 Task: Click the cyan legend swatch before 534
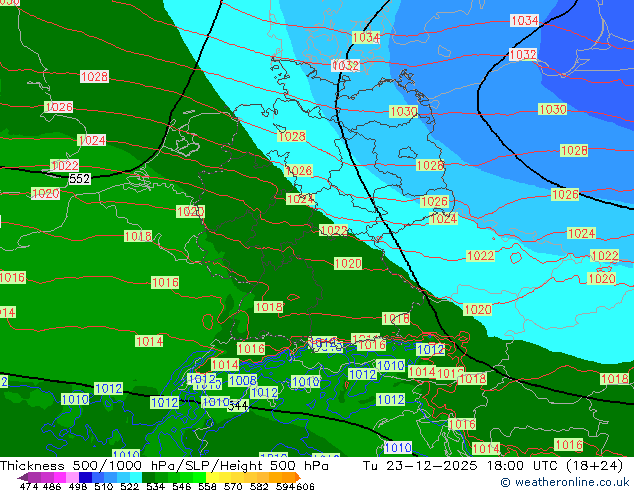136,477
